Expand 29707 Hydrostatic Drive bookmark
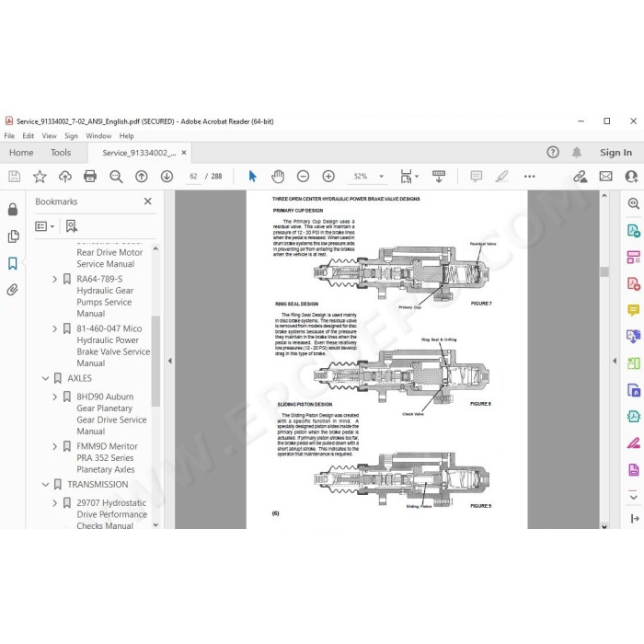Image resolution: width=644 pixels, height=644 pixels. [54, 503]
